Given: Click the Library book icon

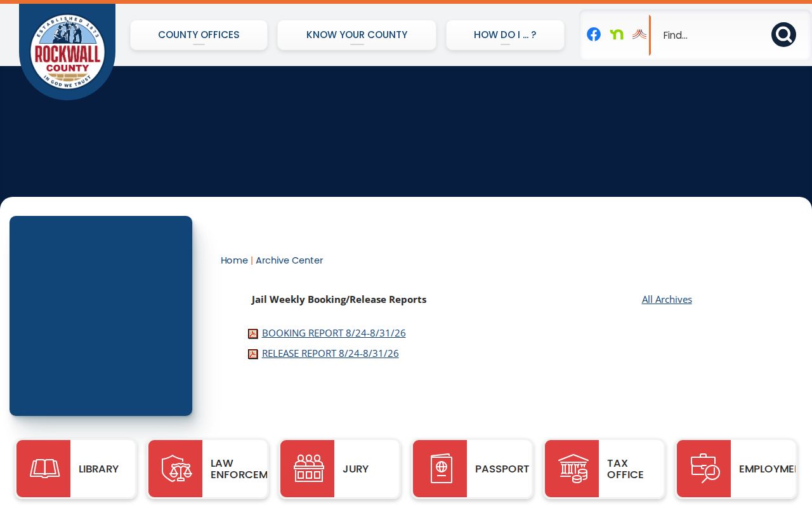Looking at the screenshot, I should [44, 469].
